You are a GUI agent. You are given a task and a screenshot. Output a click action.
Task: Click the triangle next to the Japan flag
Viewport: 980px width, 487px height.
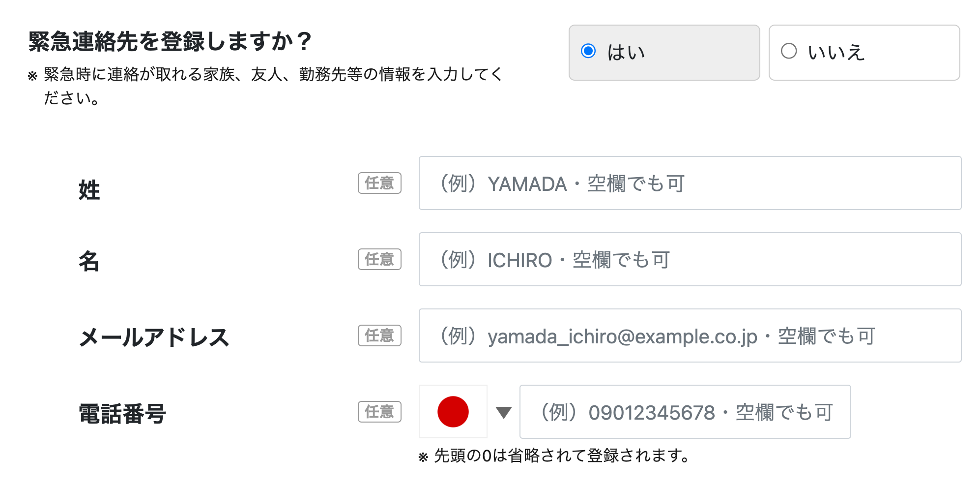pyautogui.click(x=503, y=413)
